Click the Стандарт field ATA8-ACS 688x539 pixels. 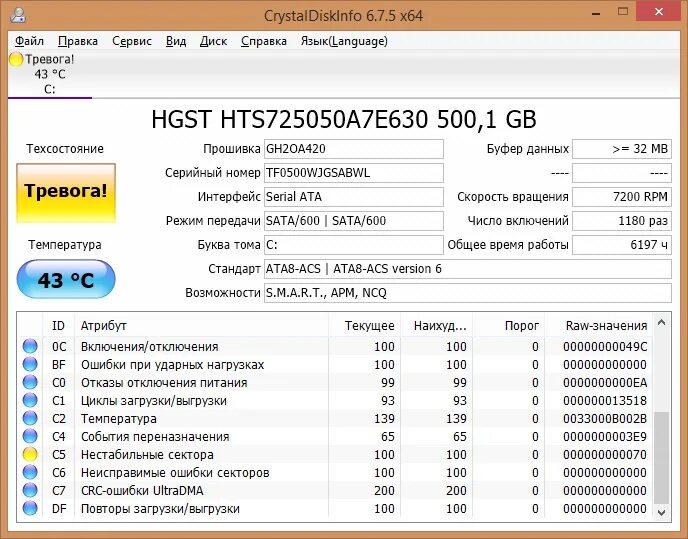468,269
